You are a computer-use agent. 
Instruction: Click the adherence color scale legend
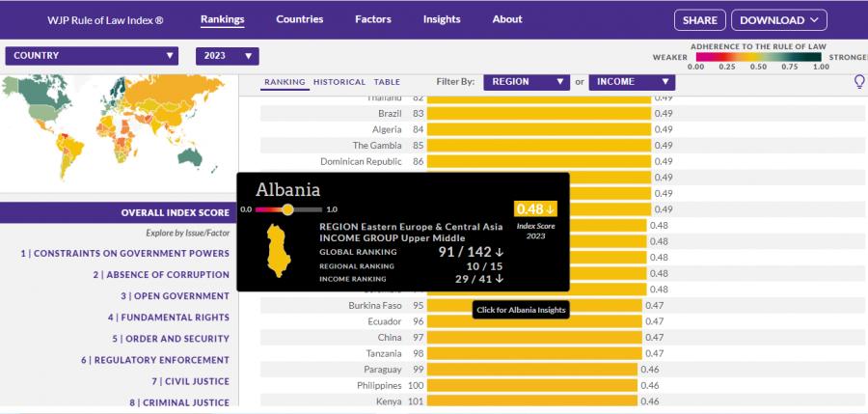(x=758, y=57)
